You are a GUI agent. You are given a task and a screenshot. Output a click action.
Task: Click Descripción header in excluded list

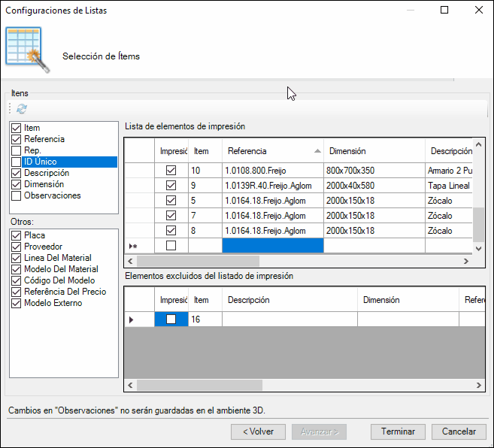pos(289,300)
